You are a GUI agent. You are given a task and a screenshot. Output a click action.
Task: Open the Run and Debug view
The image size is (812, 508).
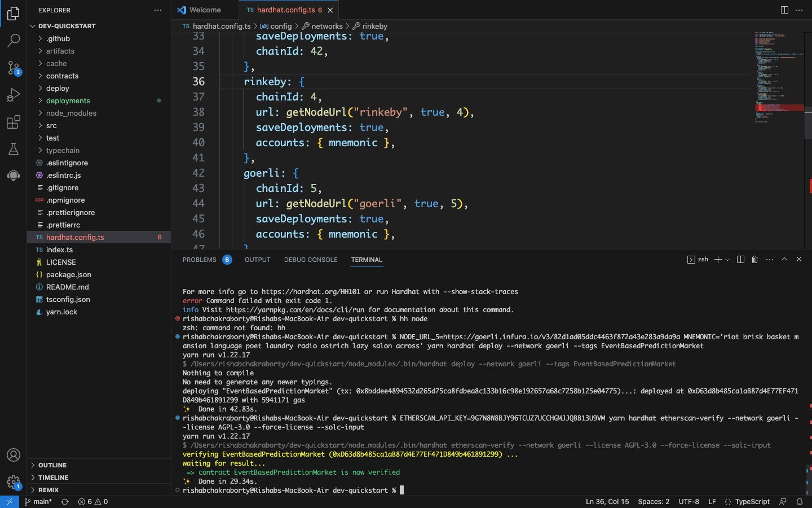pyautogui.click(x=14, y=95)
